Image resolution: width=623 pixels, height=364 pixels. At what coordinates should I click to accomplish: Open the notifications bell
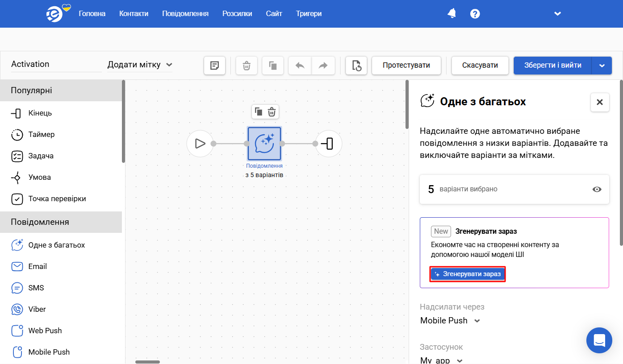click(x=452, y=13)
